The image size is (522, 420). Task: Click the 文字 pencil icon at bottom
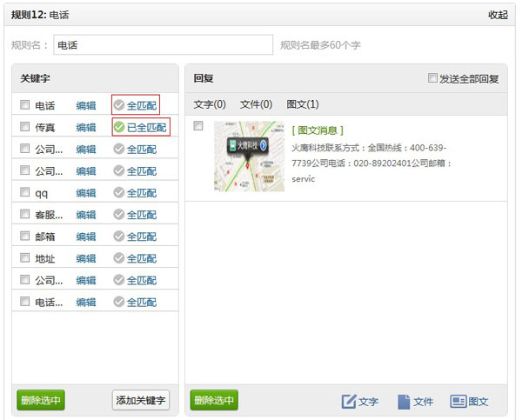click(x=349, y=401)
